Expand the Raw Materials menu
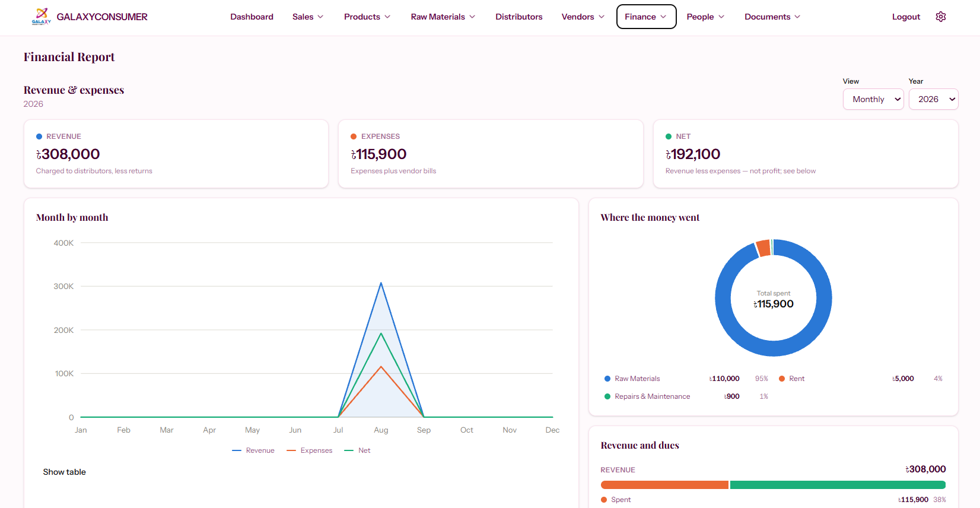Viewport: 980px width, 508px height. [x=443, y=17]
